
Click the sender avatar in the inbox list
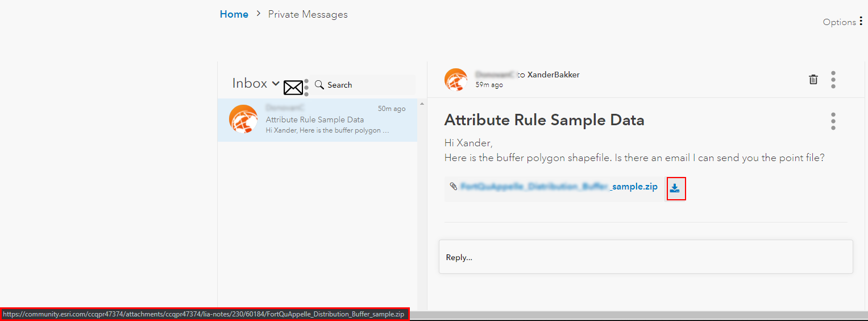(243, 120)
